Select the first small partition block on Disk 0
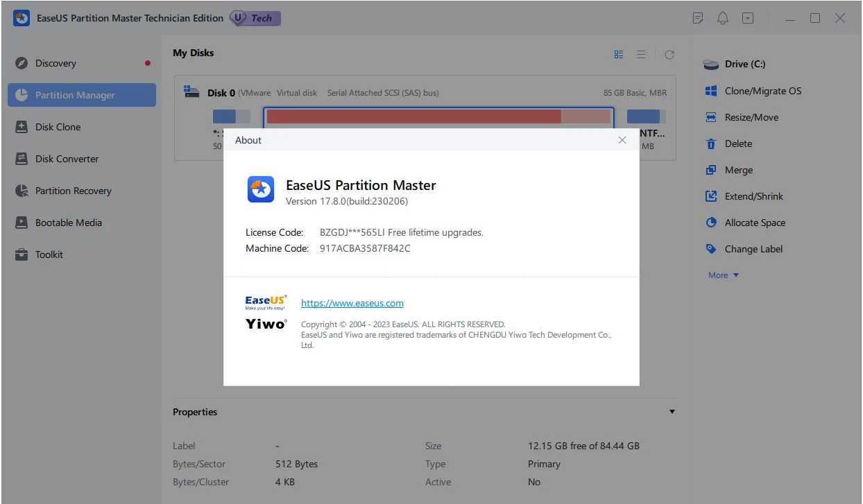 click(x=232, y=116)
